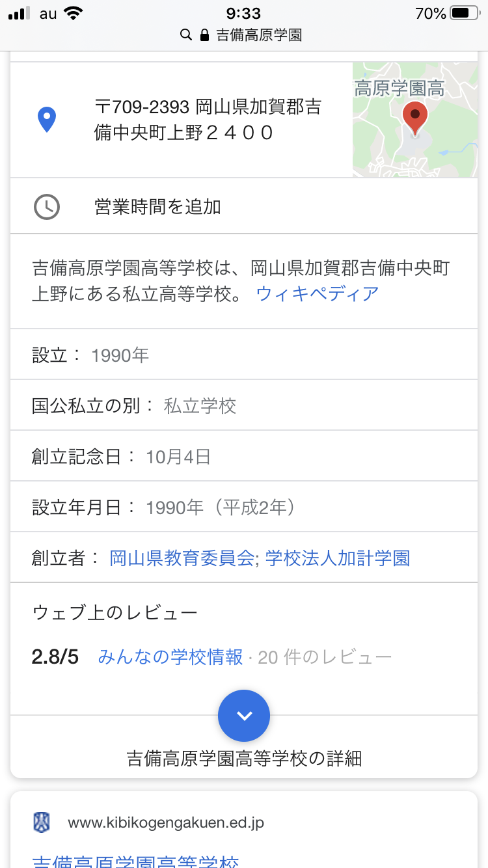Open the www.kibikogengakuen.ed.jp result
The width and height of the screenshot is (488, 868).
coord(166,822)
